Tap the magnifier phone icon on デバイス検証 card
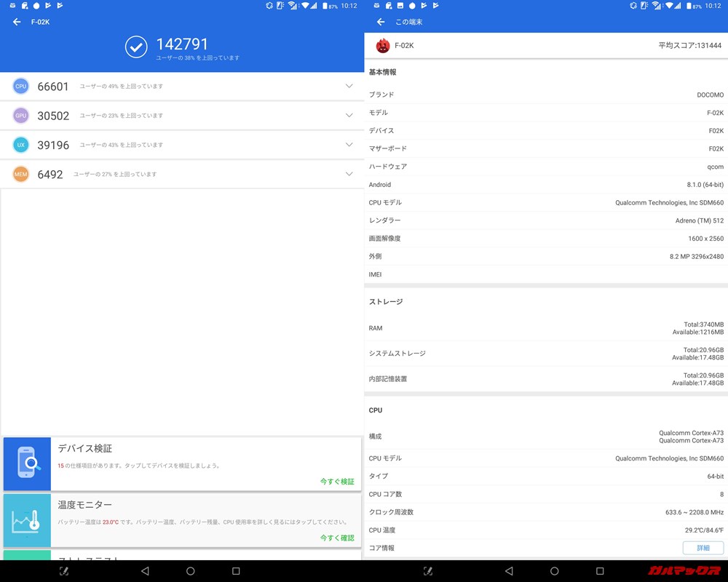 (27, 463)
